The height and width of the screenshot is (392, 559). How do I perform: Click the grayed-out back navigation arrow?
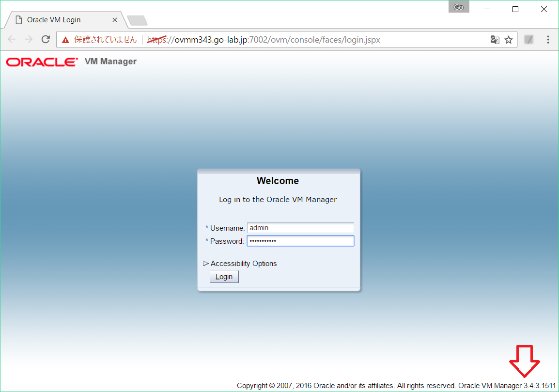click(x=12, y=40)
